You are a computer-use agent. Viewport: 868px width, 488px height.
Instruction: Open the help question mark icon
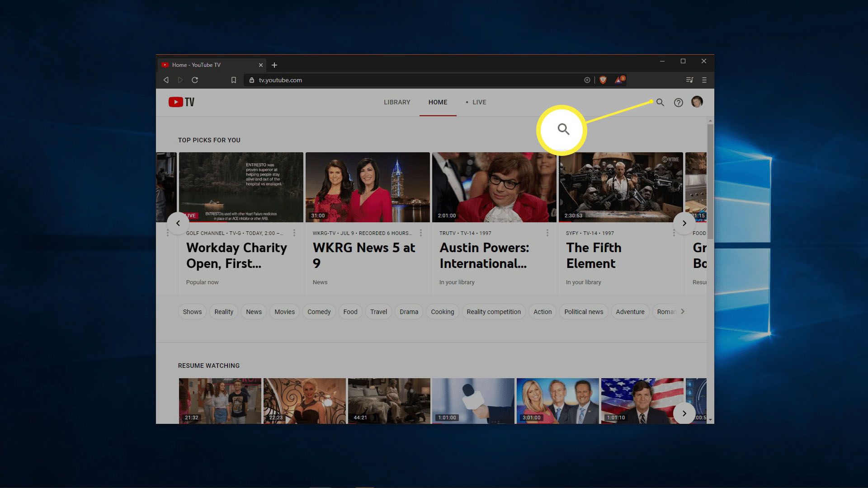pos(678,103)
